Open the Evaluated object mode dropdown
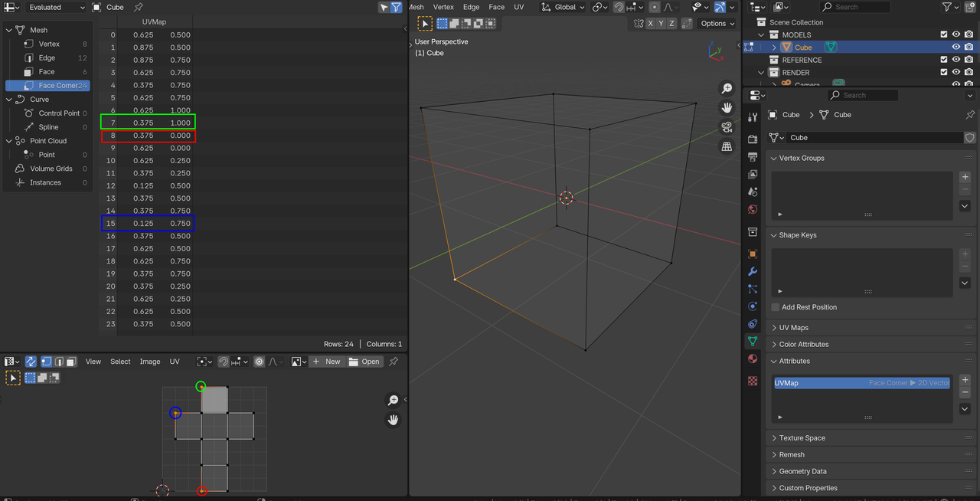This screenshot has height=501, width=980. (56, 7)
